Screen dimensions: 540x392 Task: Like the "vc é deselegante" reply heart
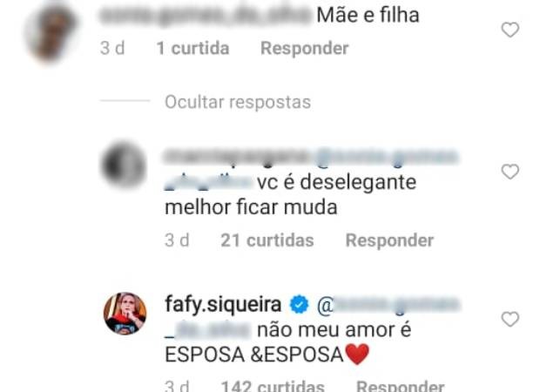point(510,172)
